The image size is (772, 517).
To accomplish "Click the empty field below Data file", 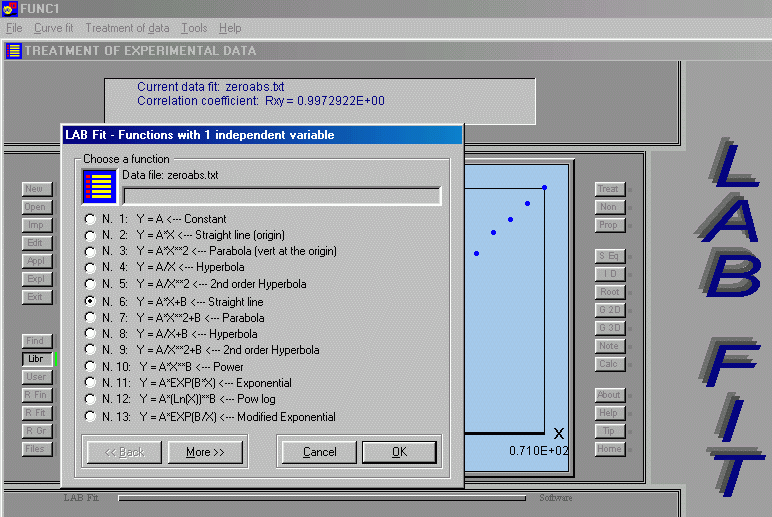I will coord(281,195).
